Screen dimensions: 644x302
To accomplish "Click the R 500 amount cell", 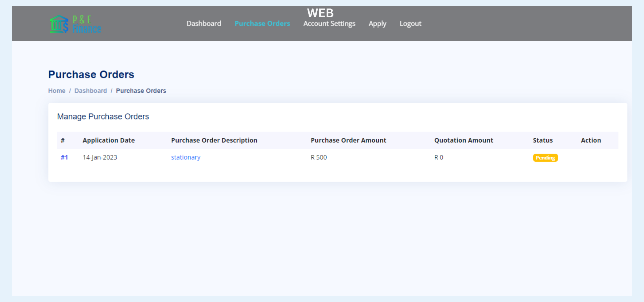I will coord(319,157).
